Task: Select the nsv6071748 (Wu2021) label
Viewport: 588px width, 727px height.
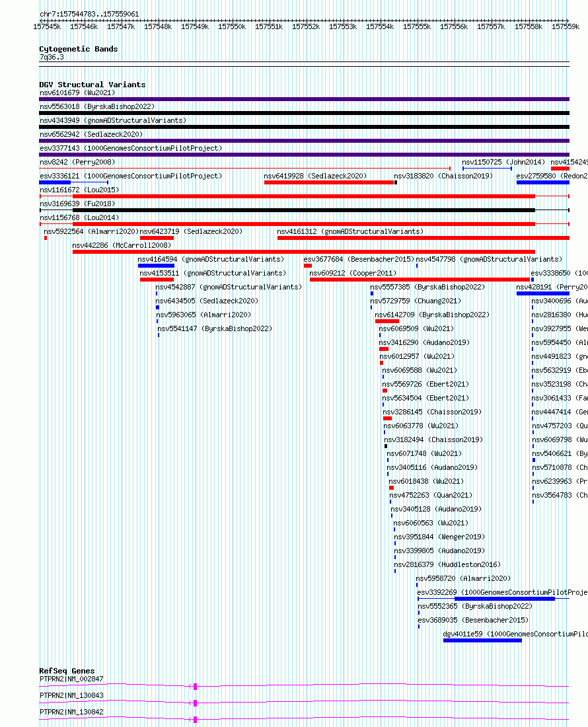Action: click(424, 455)
